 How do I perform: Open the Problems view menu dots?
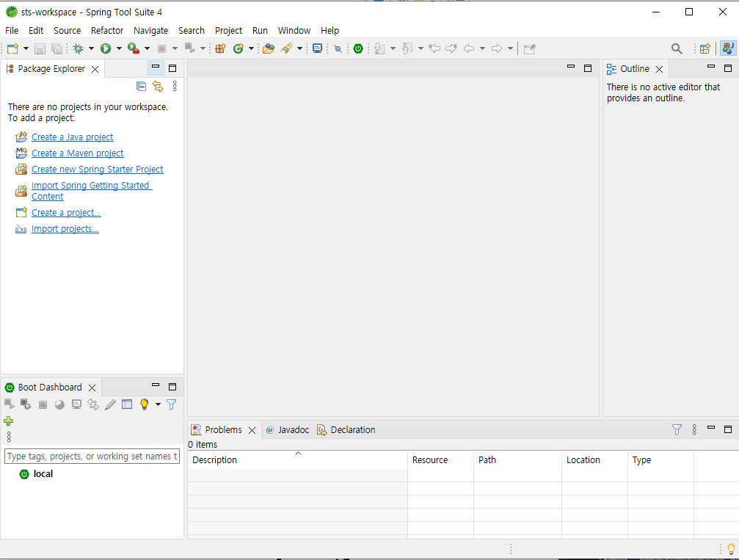(694, 429)
